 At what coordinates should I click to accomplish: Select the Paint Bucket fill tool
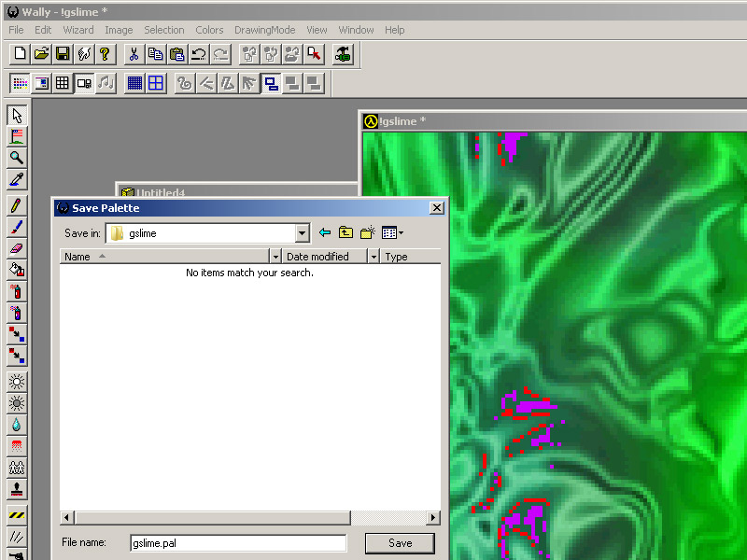pyautogui.click(x=17, y=270)
